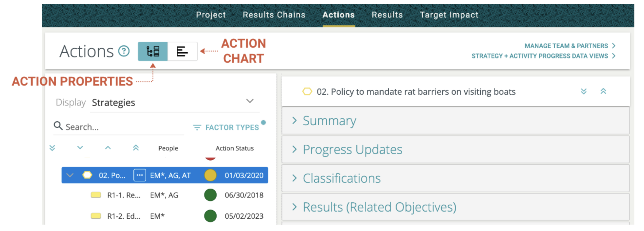
Task: Expand the Progress Updates section
Action: click(352, 150)
